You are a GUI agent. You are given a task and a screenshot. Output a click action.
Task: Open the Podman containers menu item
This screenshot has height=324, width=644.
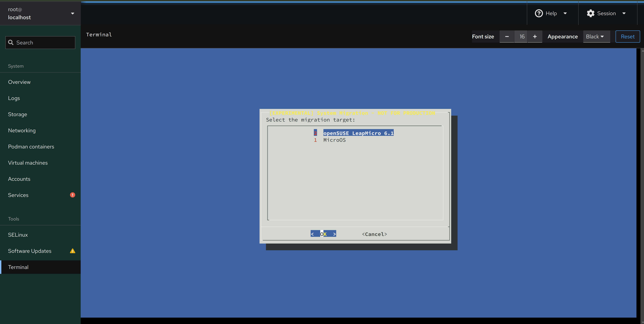point(31,146)
